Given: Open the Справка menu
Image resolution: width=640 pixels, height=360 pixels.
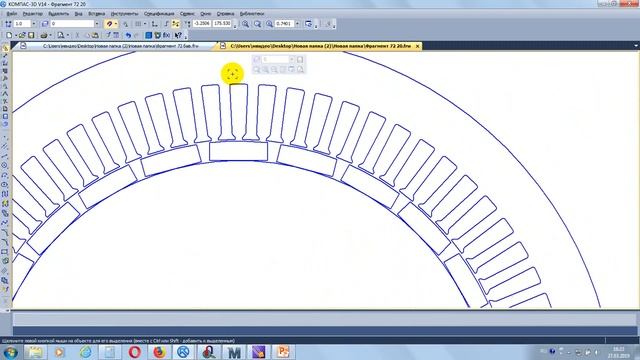Looking at the screenshot, I should tap(225, 14).
